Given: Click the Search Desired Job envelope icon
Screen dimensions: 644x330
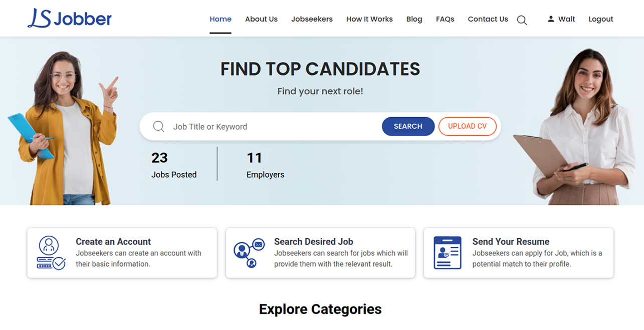Looking at the screenshot, I should click(258, 245).
